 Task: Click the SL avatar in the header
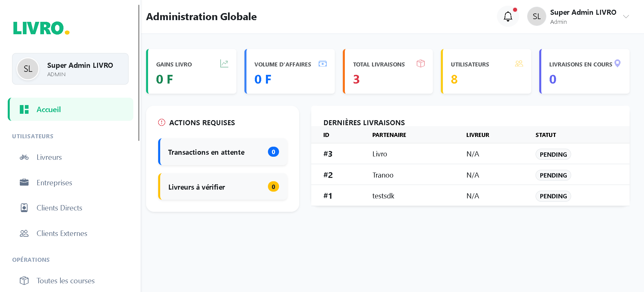click(537, 16)
